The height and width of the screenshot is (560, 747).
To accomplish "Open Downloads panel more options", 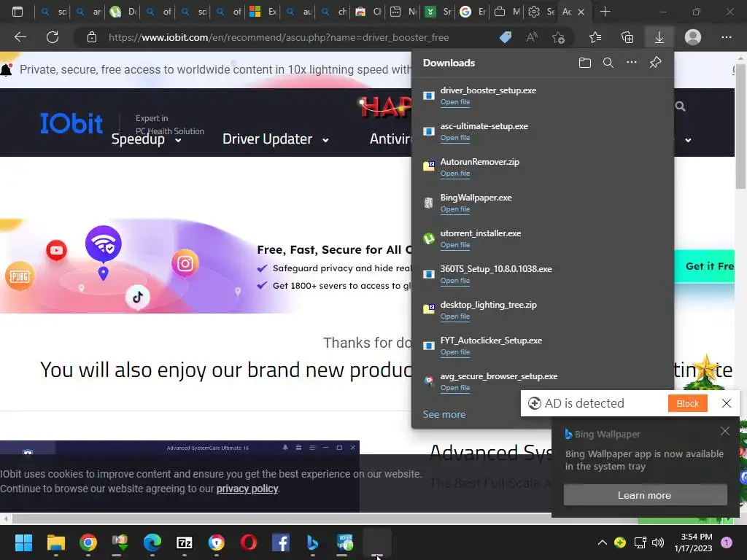I will [631, 63].
